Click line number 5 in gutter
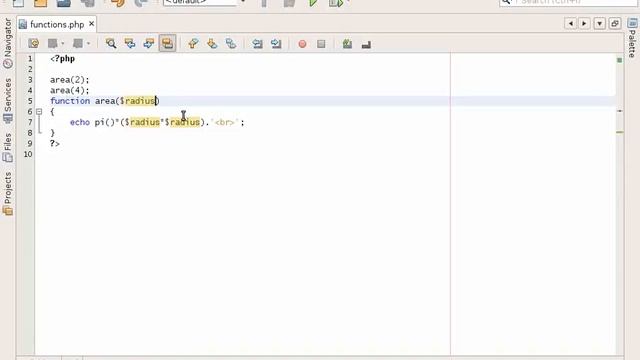This screenshot has height=360, width=640. 30,101
